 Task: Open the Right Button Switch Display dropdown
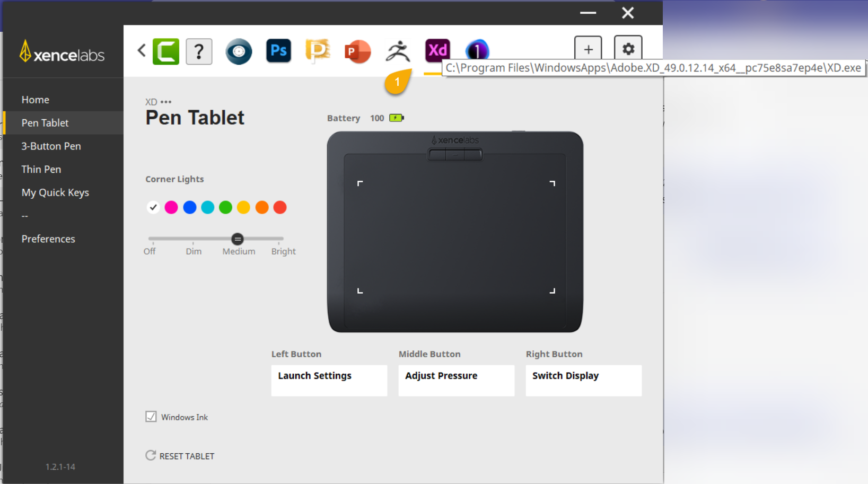(x=584, y=381)
